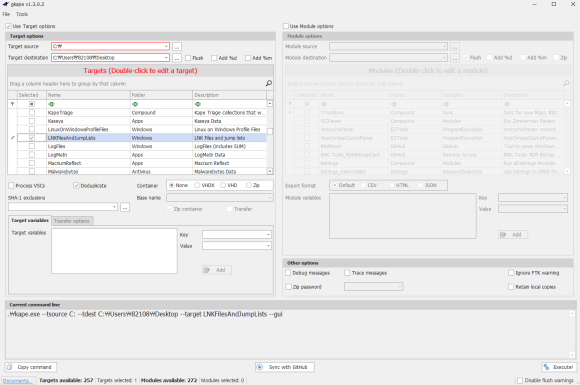Click the Add button under Target variables
The width and height of the screenshot is (580, 385).
pyautogui.click(x=217, y=270)
